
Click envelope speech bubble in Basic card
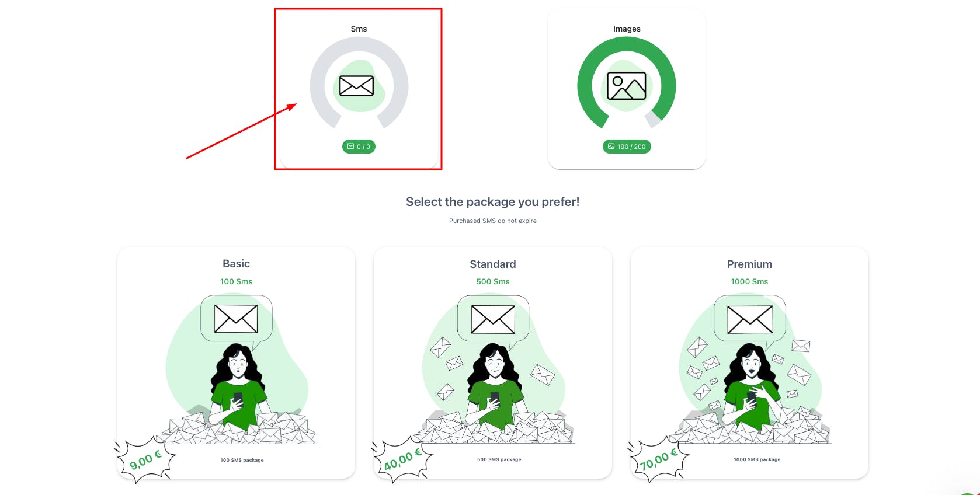click(236, 319)
